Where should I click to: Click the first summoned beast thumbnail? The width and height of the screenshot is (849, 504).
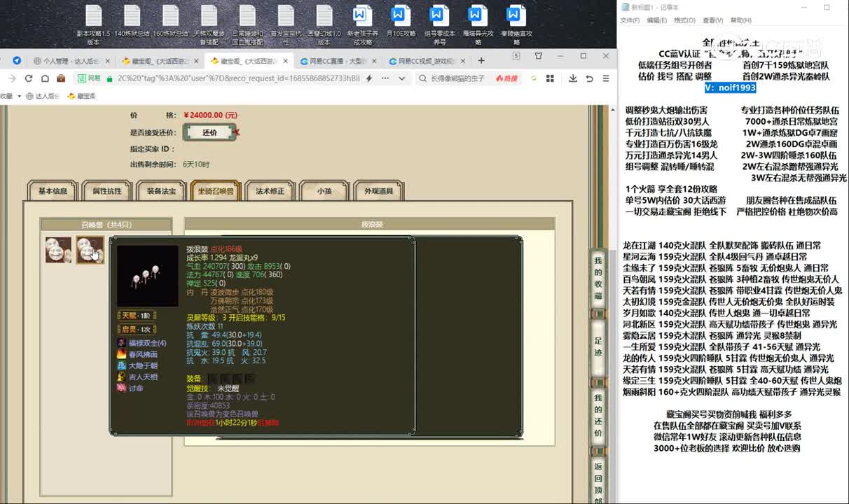[58, 250]
